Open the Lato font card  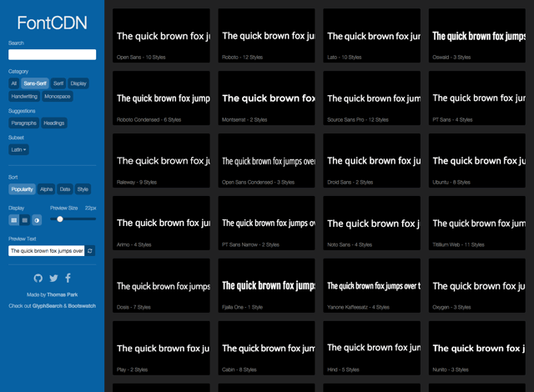[372, 35]
